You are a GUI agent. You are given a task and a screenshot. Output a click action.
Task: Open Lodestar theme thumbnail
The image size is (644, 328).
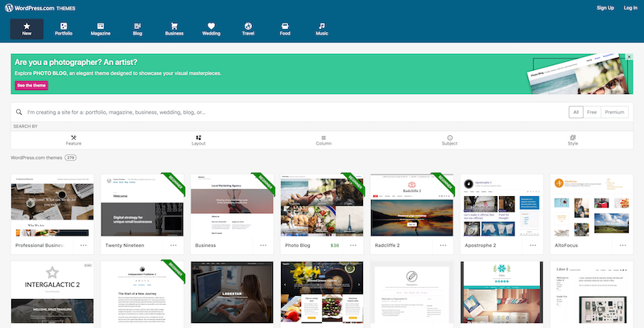click(232, 293)
